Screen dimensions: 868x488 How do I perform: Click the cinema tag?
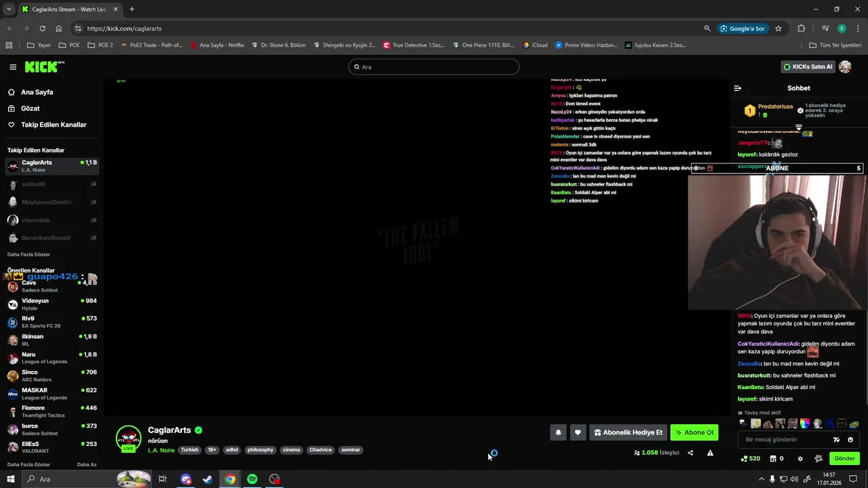292,450
